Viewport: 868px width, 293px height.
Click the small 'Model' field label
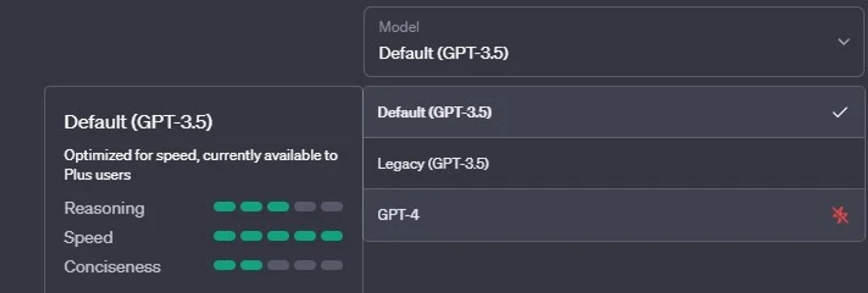tap(399, 27)
